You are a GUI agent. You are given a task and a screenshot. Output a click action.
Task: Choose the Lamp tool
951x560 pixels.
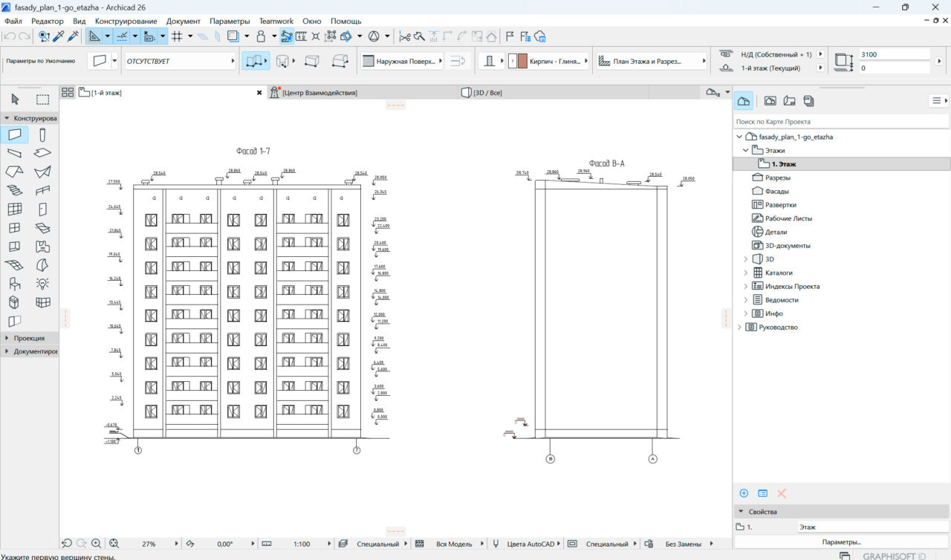(43, 283)
